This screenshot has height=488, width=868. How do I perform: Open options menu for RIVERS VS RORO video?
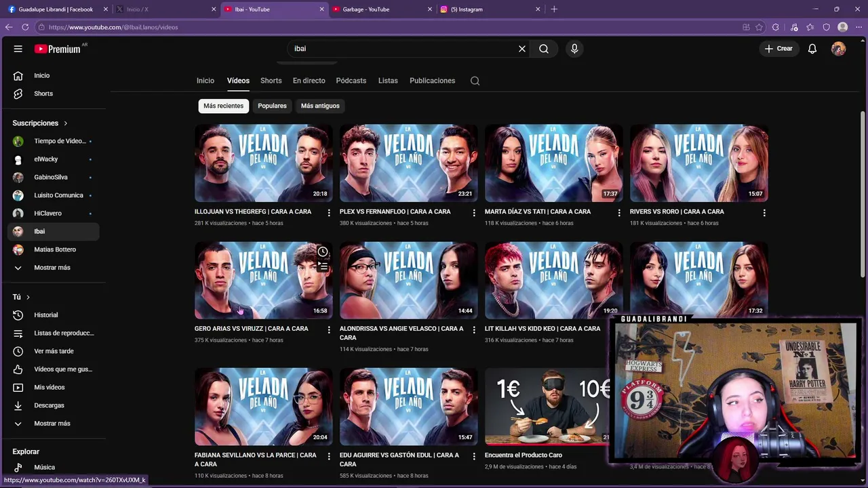[x=764, y=213]
